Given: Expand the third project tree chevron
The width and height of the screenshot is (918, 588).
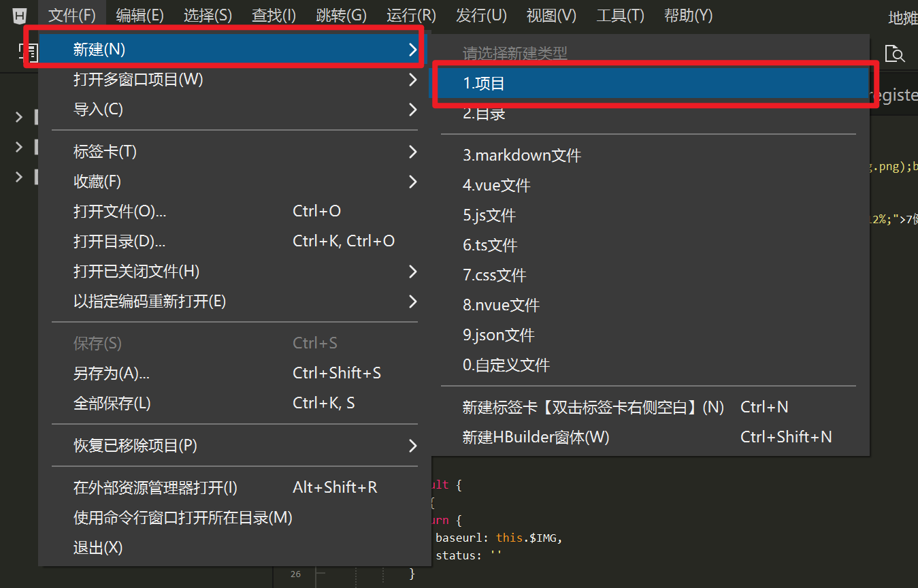Looking at the screenshot, I should pyautogui.click(x=18, y=176).
